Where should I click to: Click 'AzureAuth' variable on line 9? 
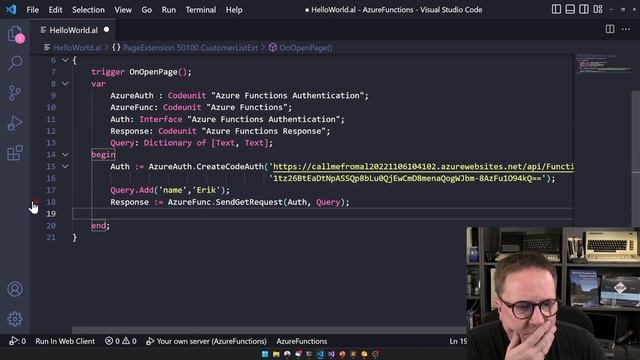click(132, 96)
